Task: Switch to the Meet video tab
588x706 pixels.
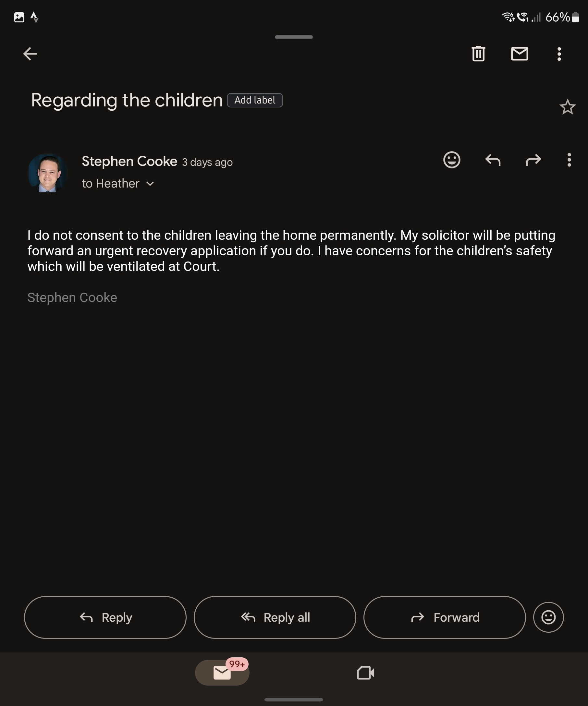Action: click(365, 673)
